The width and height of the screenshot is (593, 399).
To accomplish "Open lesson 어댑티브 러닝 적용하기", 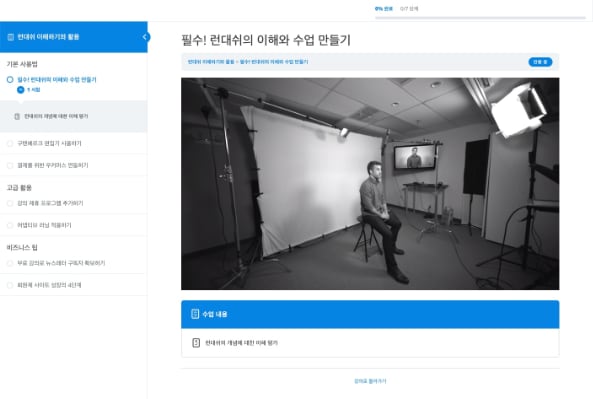I will coord(44,225).
